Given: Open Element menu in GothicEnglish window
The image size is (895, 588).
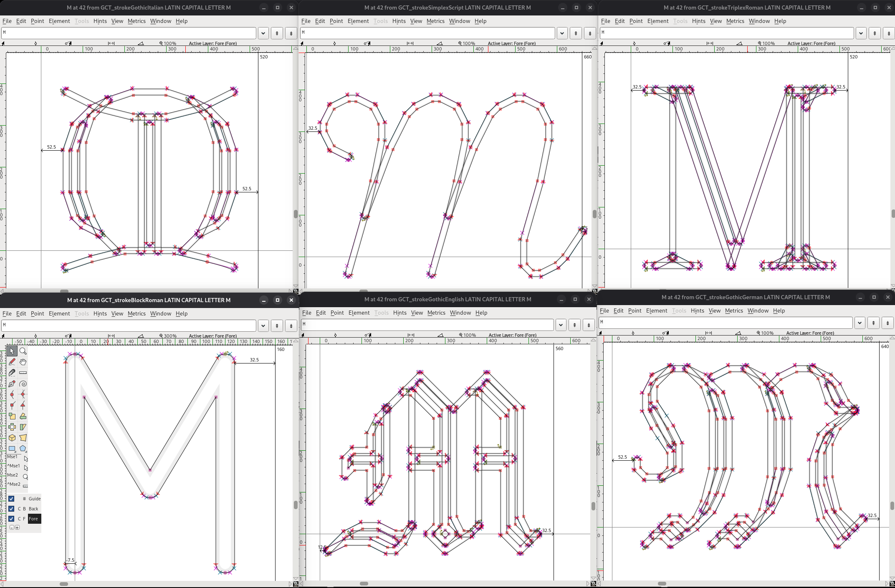Looking at the screenshot, I should 359,313.
